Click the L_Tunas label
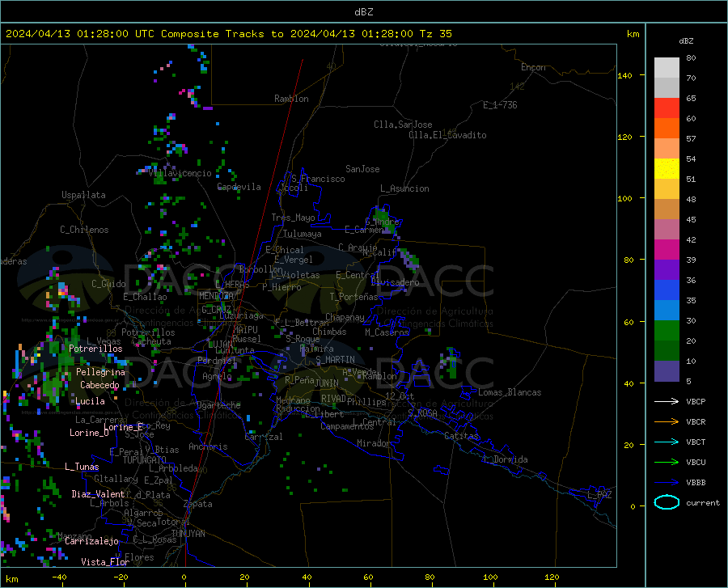Viewport: 728px width, 588px height. pos(82,467)
